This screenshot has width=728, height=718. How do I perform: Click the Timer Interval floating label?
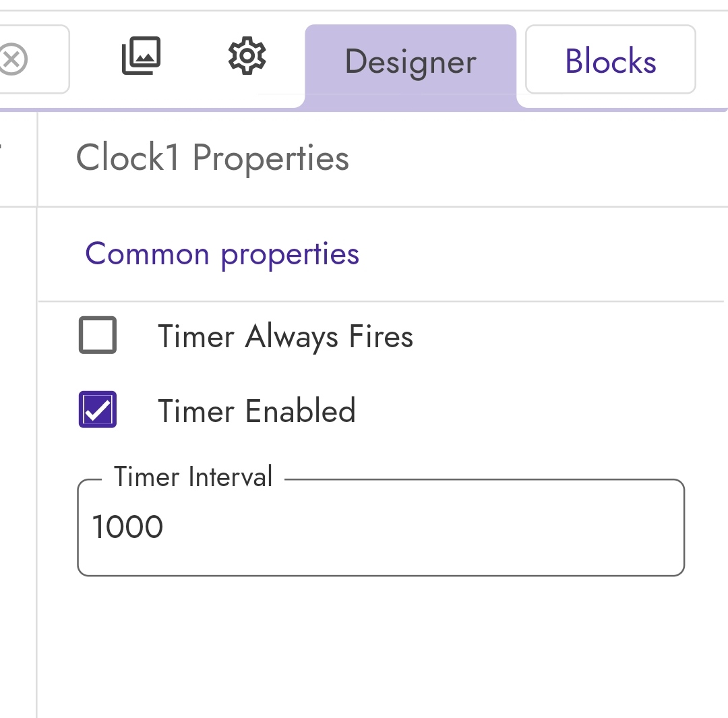click(x=193, y=477)
